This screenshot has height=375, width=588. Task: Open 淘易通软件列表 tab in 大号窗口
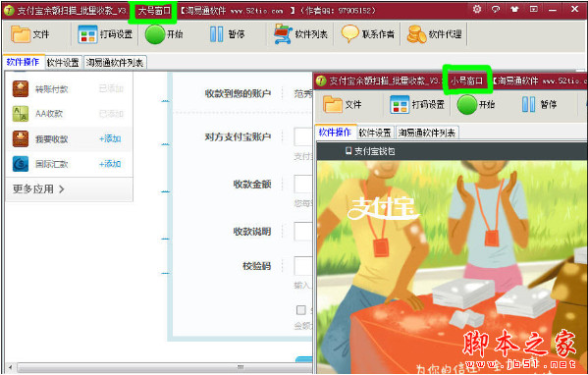click(115, 63)
